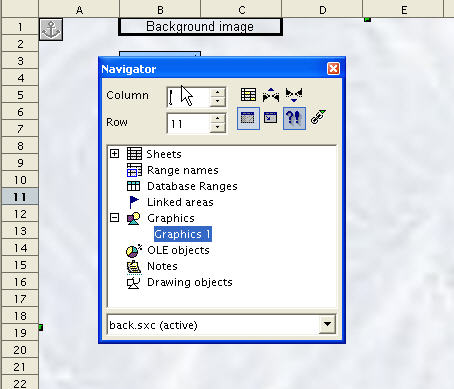454x389 pixels.
Task: Select column D header
Action: click(322, 9)
